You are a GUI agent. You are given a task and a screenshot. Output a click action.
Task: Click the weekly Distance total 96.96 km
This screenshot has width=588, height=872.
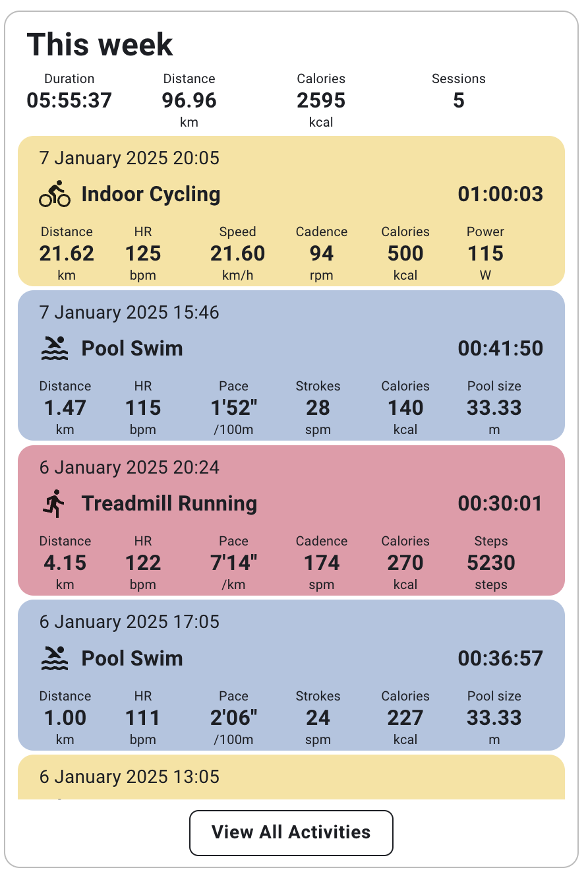(189, 100)
